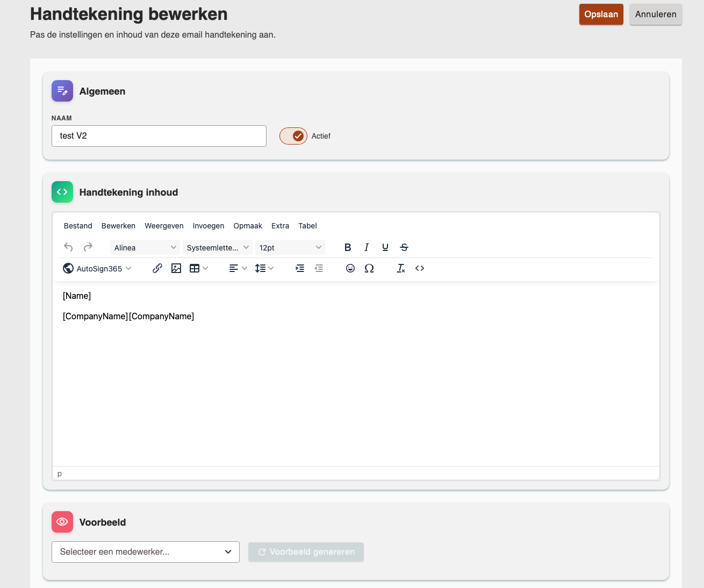Increase indent of paragraph

pos(300,268)
